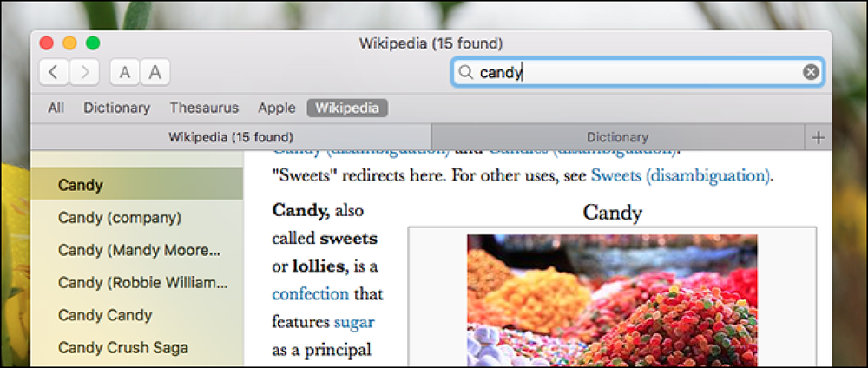Select the Dictionary source filter
This screenshot has width=868, height=368.
click(x=117, y=108)
